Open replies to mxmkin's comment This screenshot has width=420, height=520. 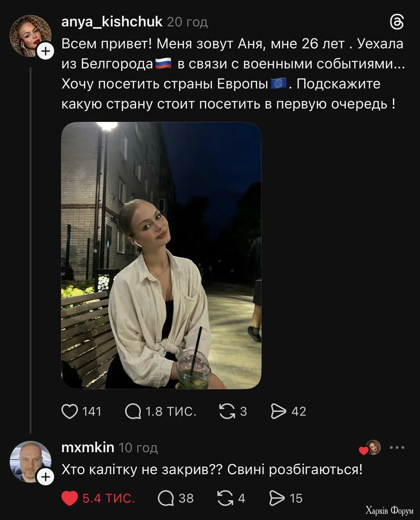click(165, 498)
